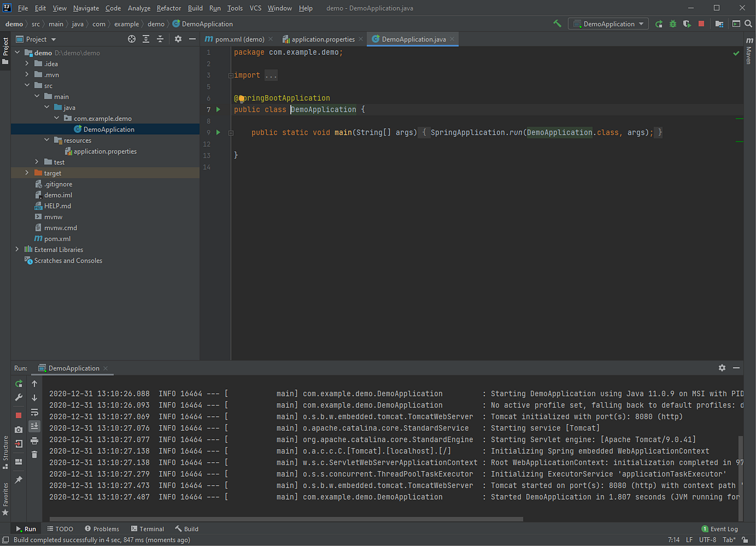
Task: Build the project with the hammer icon
Action: (558, 23)
